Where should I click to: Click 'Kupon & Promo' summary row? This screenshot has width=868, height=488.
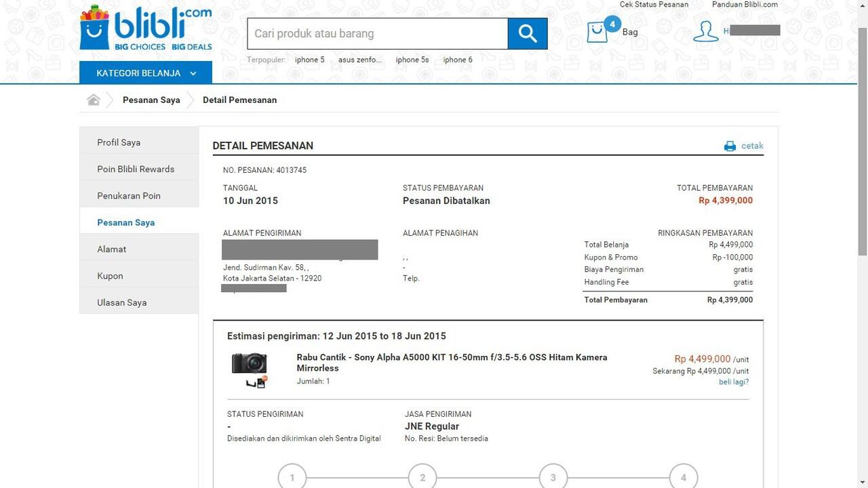click(668, 257)
